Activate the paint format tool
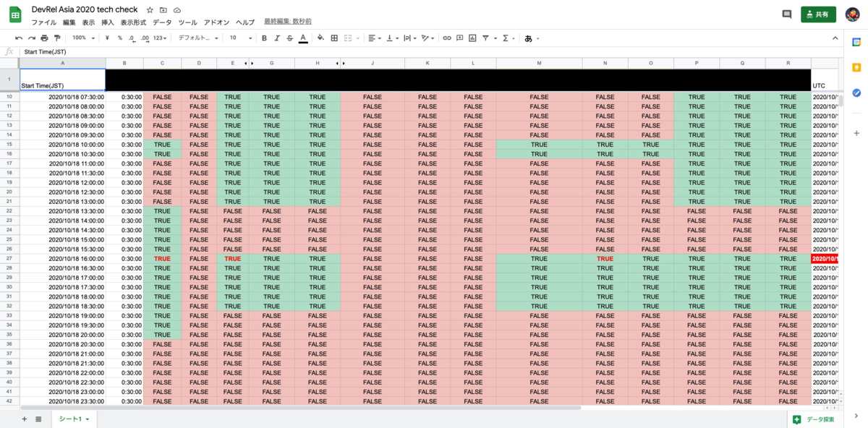 pyautogui.click(x=57, y=38)
